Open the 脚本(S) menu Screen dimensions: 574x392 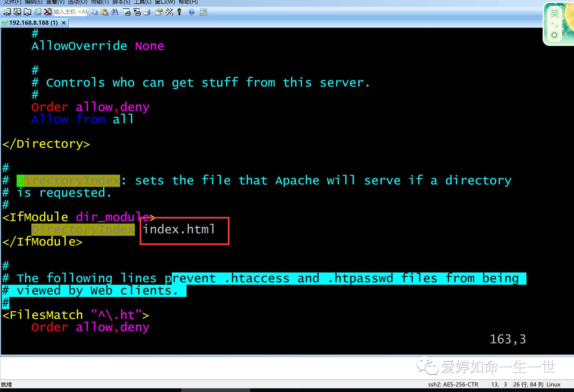click(121, 2)
